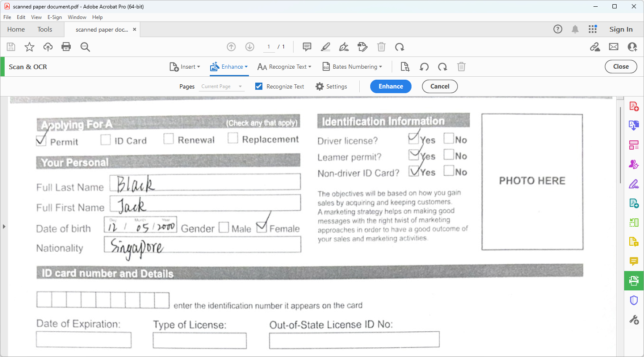The image size is (644, 357).
Task: Add a sticky note comment
Action: [x=307, y=47]
